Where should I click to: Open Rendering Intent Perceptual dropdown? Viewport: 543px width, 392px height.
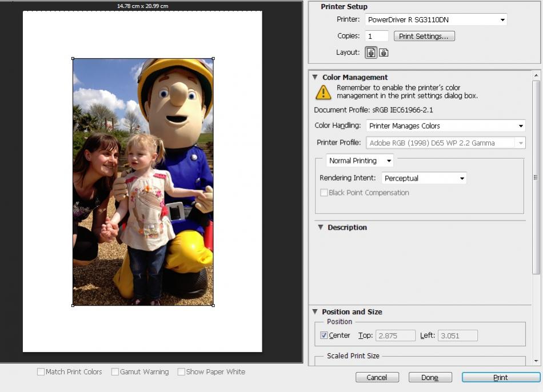[x=424, y=178]
